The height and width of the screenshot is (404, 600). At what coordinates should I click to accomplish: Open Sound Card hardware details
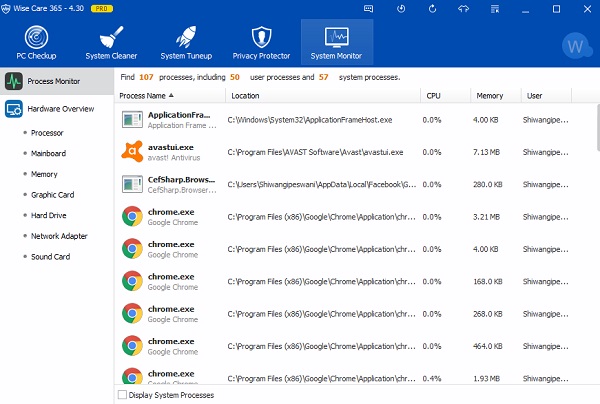click(x=51, y=257)
